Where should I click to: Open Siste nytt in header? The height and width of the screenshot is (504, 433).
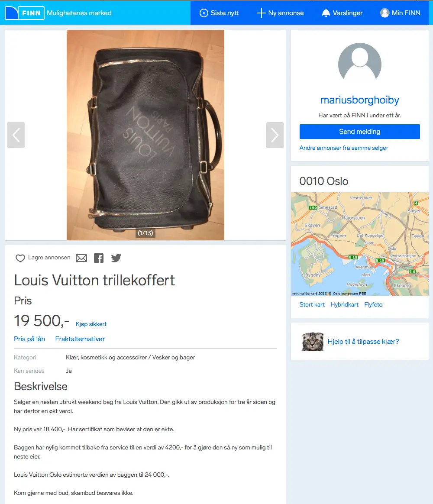click(x=219, y=13)
